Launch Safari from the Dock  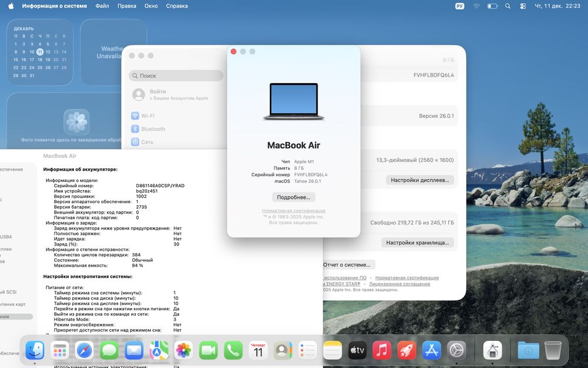tap(84, 350)
